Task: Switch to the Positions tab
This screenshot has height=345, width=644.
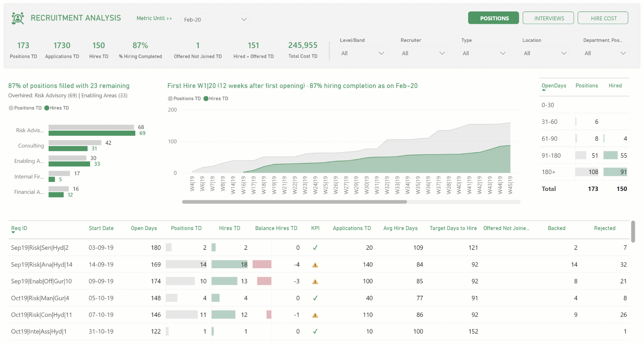Action: [x=493, y=18]
